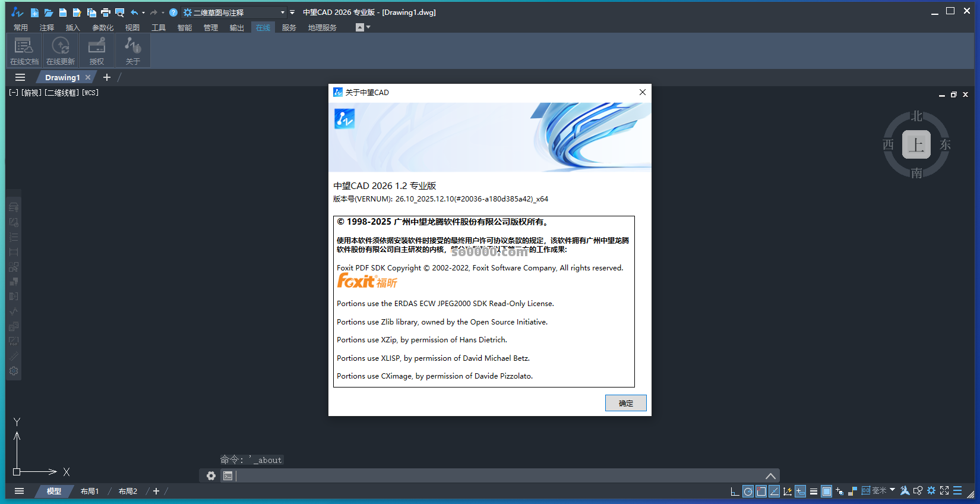Click the Redo arrow icon
Viewport: 980px width, 504px height.
[154, 12]
